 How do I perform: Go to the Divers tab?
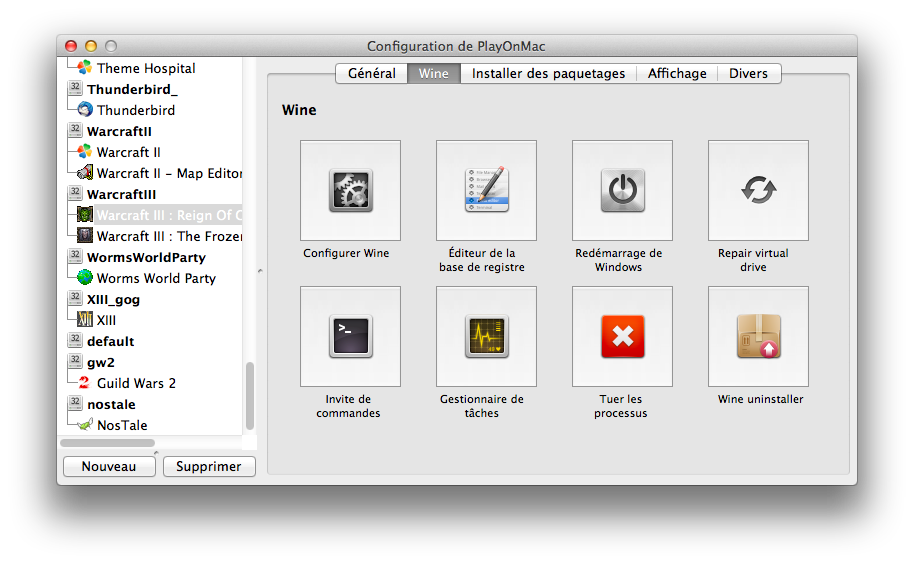pyautogui.click(x=748, y=73)
